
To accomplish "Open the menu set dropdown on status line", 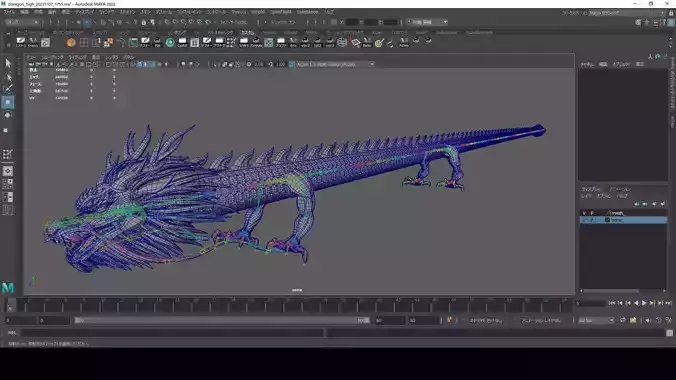I will pos(22,22).
